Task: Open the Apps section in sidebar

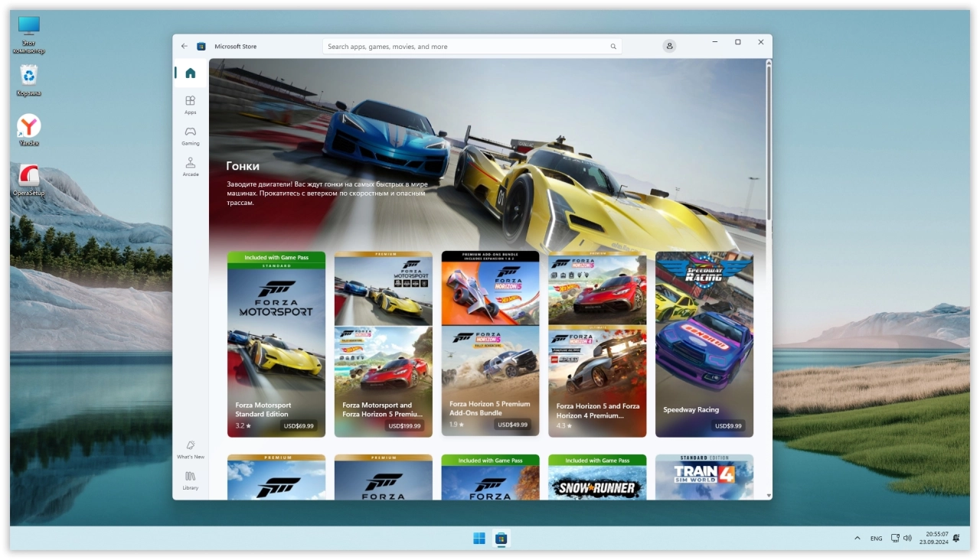Action: 191,104
